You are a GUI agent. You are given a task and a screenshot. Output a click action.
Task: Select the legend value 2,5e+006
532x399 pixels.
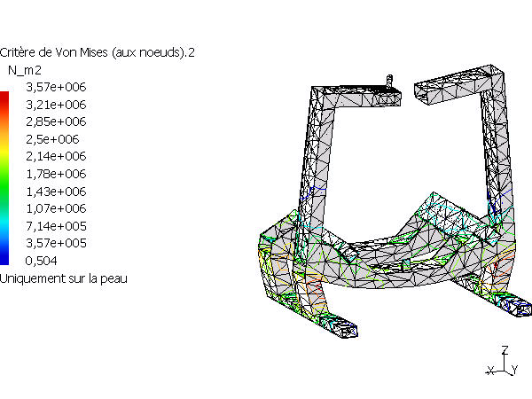(52, 139)
